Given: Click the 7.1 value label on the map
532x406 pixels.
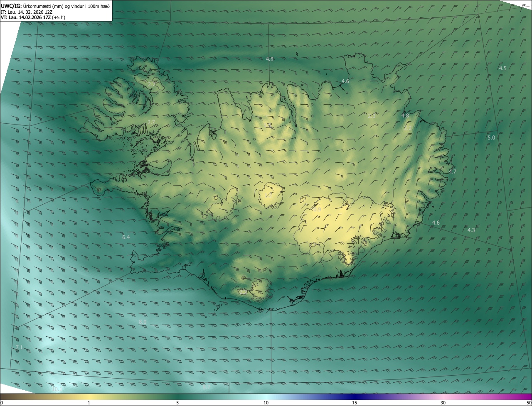Looking at the screenshot, I should click(x=19, y=347).
